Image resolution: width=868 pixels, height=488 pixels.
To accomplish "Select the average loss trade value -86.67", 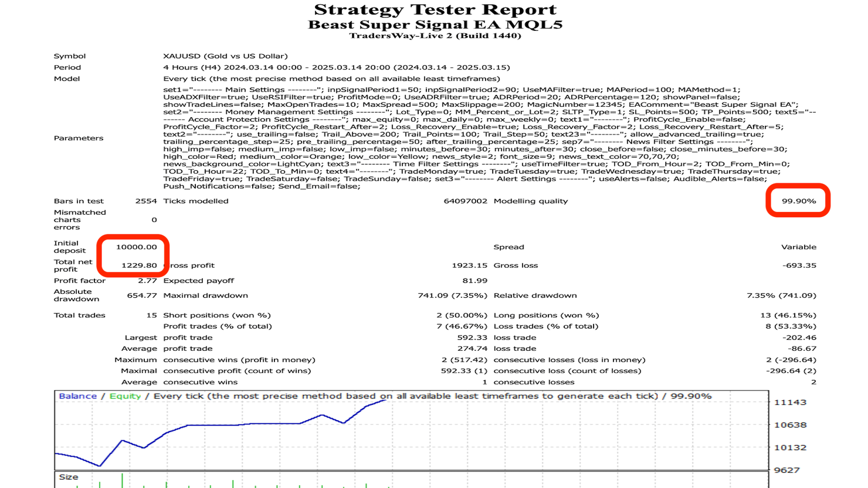I will pos(802,349).
